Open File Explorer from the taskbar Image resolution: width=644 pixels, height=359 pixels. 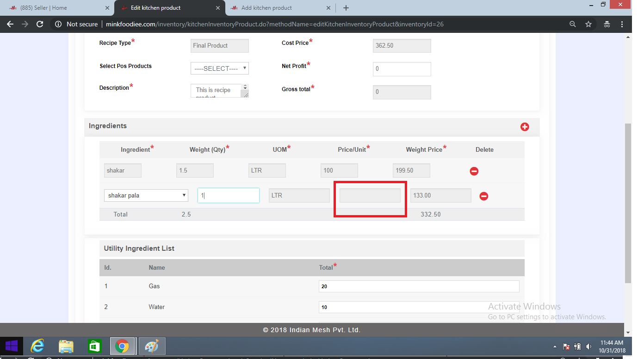[x=66, y=346]
